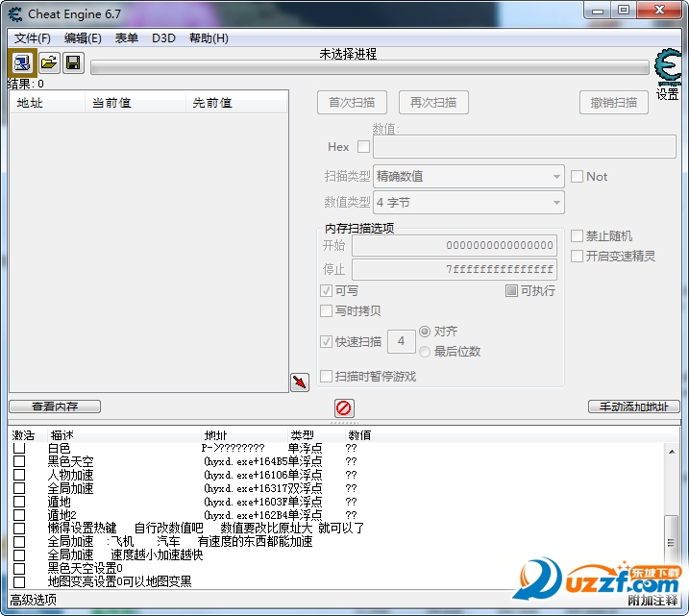Enable the 禁止随机 checkbox
Screen dimensions: 689x616
coord(577,236)
